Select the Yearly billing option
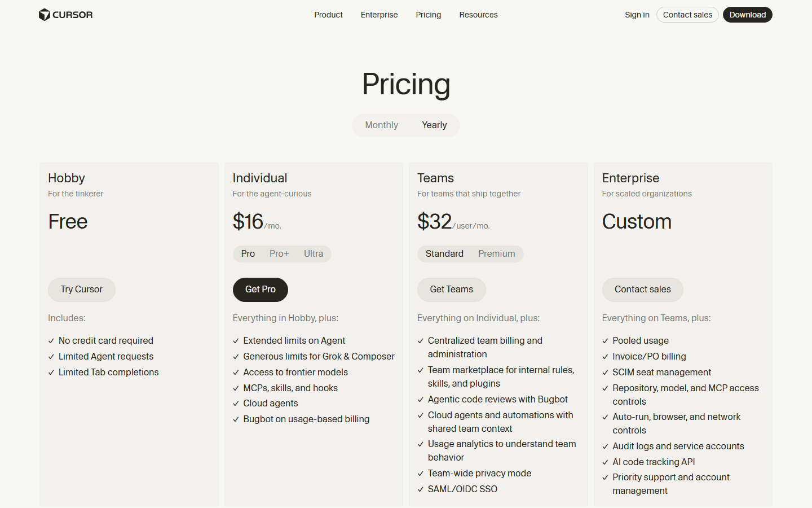This screenshot has height=508, width=812. pyautogui.click(x=434, y=125)
